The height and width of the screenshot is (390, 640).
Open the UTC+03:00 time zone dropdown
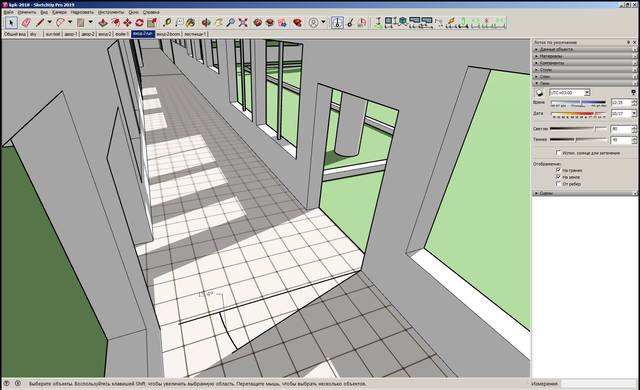coord(587,93)
